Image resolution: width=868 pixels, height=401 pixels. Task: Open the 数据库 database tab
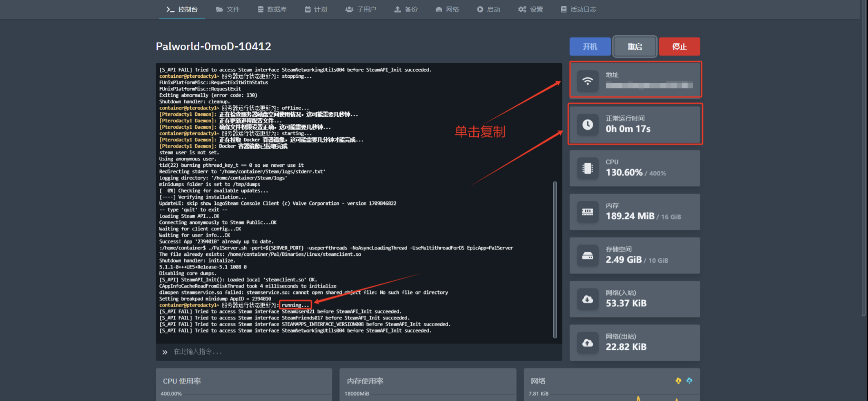(x=272, y=9)
